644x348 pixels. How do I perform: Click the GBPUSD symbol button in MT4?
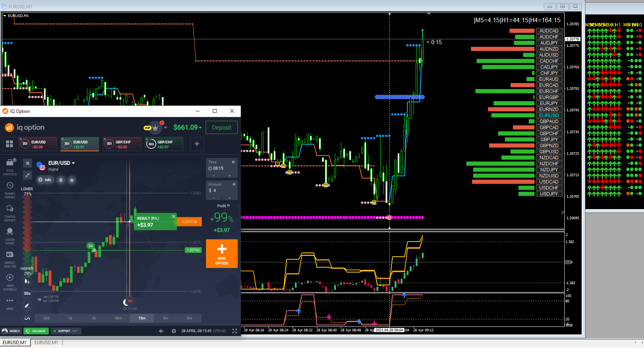[549, 152]
